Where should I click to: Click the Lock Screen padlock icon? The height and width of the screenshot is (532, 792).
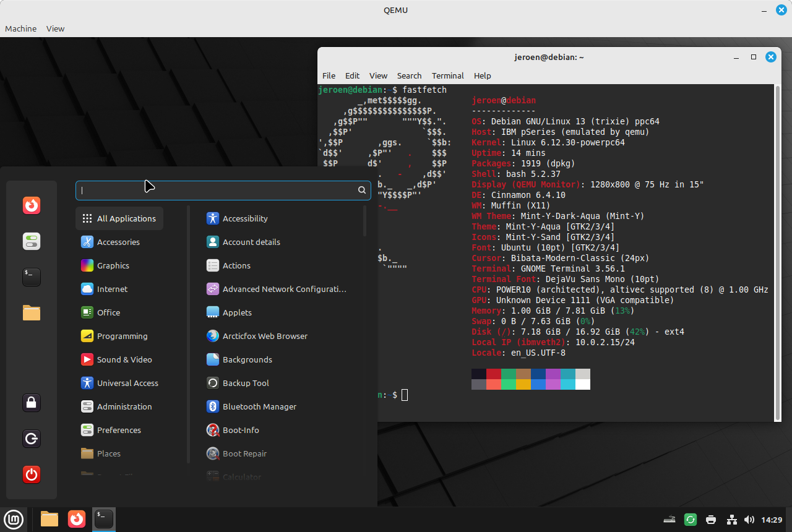32,403
